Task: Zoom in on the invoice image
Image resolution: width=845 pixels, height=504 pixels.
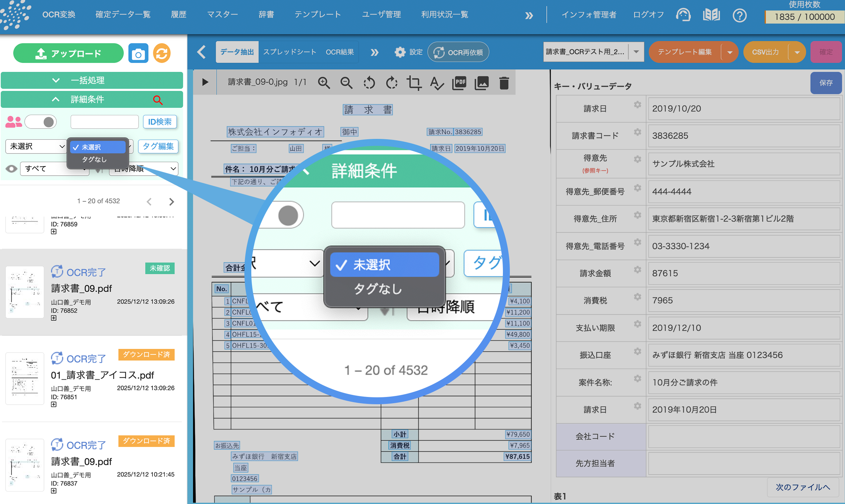Action: [x=324, y=82]
